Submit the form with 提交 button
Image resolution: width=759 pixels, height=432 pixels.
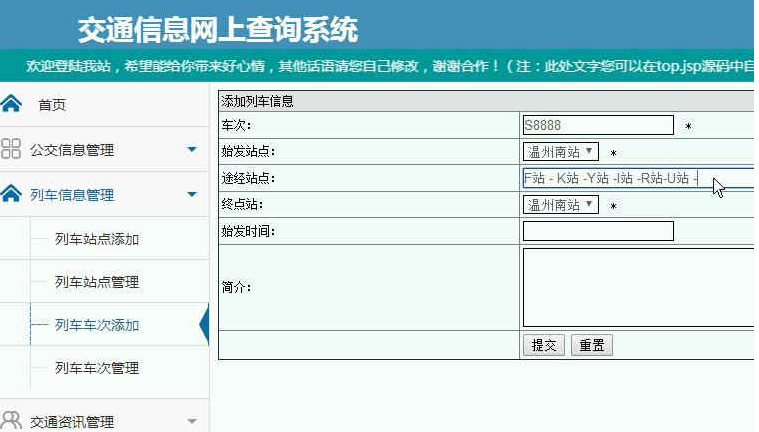point(544,345)
